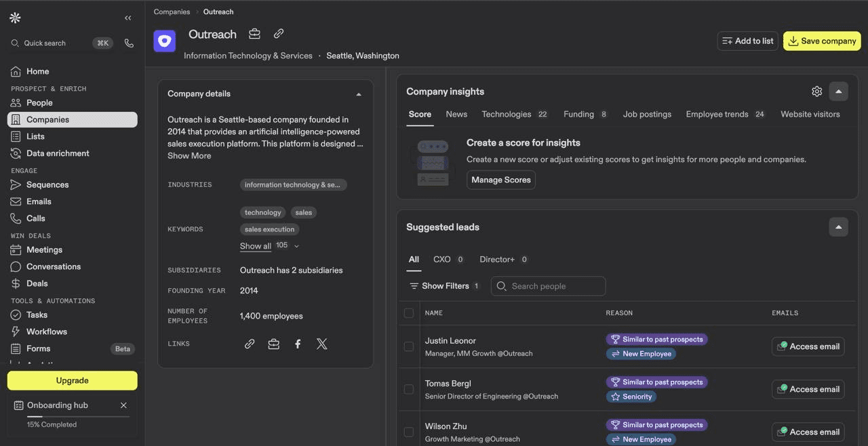Viewport: 868px width, 446px height.
Task: Collapse the Company details panel
Action: point(359,94)
